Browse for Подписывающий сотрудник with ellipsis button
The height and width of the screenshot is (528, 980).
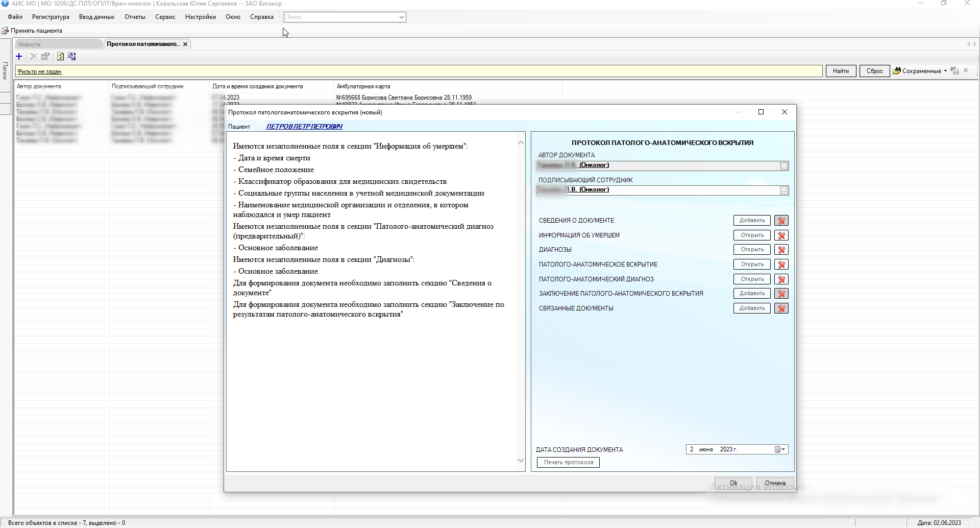point(784,190)
